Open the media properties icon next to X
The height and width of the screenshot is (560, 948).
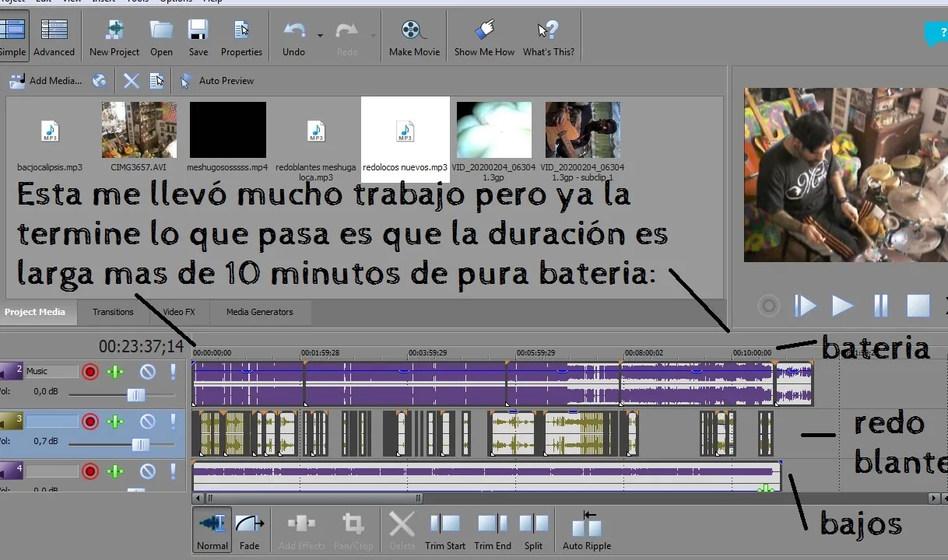[x=157, y=80]
